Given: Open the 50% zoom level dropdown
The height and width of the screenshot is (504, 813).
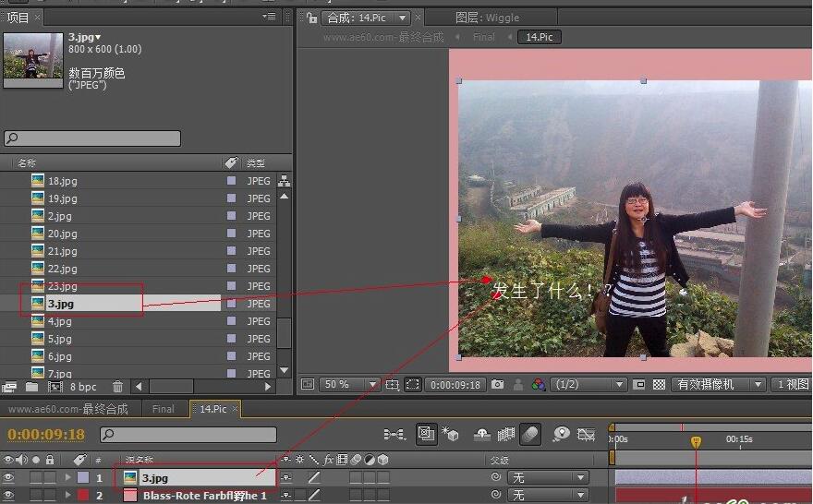Looking at the screenshot, I should [349, 385].
